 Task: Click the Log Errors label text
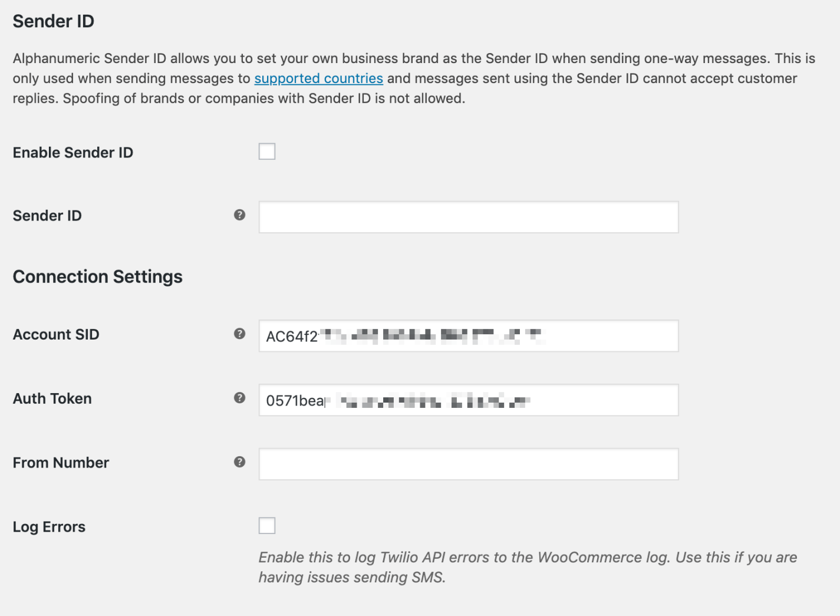pos(49,527)
